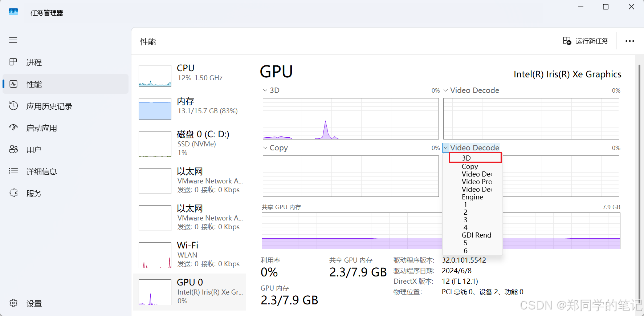
Task: Click the open Video Decode dropdown chevron
Action: pyautogui.click(x=445, y=148)
